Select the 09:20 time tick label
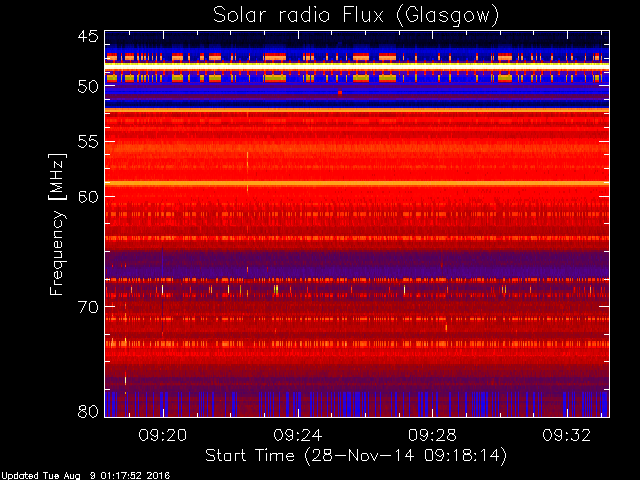The image size is (640, 480). 163,435
